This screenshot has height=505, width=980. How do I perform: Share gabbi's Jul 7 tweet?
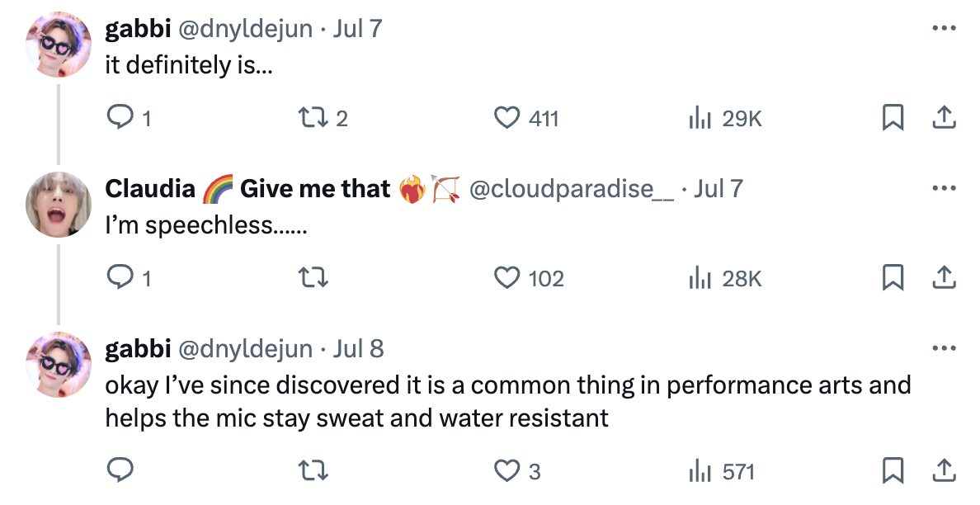click(943, 119)
